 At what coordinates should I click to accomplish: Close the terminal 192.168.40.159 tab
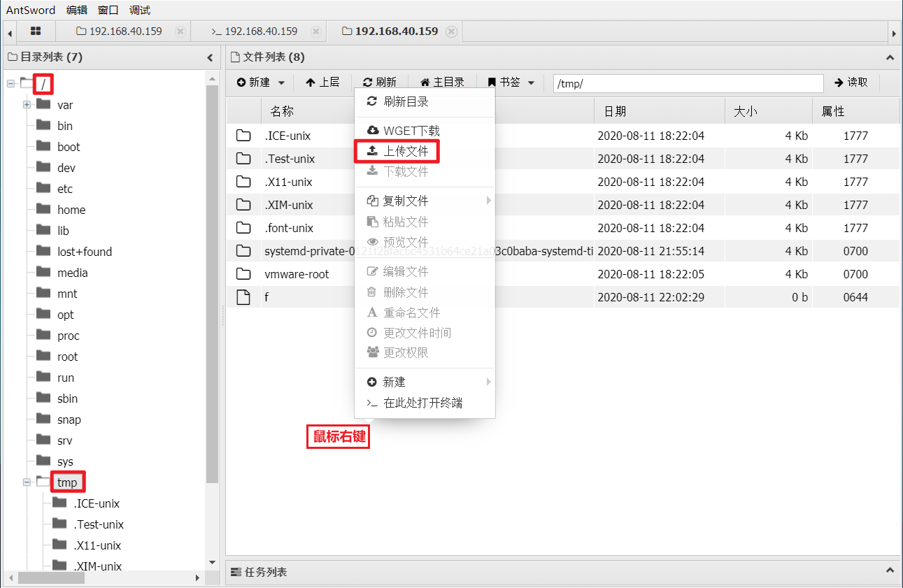[x=316, y=31]
